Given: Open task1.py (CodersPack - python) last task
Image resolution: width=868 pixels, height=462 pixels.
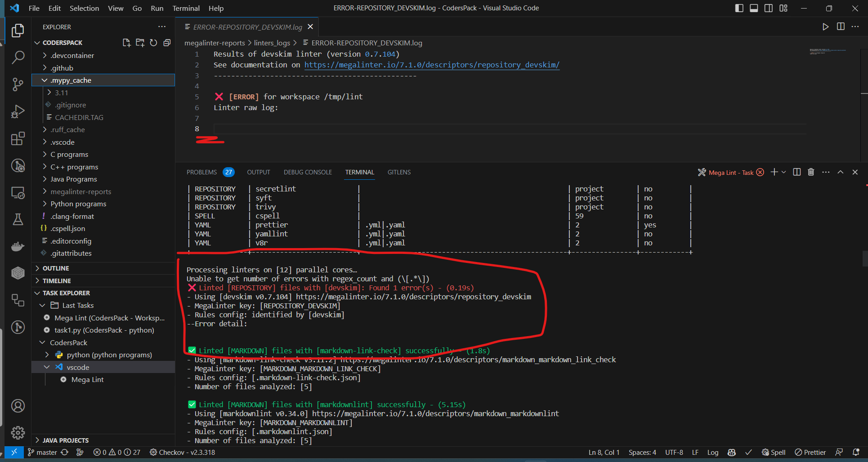Looking at the screenshot, I should click(104, 330).
